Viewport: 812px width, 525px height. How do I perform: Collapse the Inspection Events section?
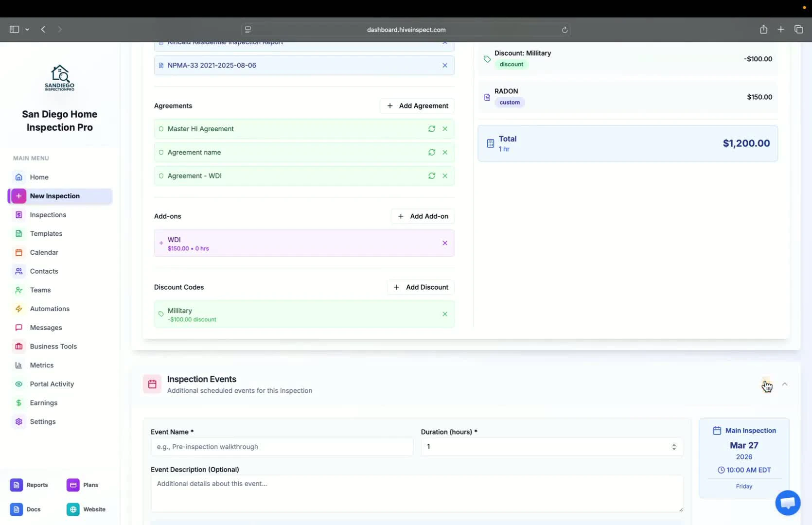(784, 384)
